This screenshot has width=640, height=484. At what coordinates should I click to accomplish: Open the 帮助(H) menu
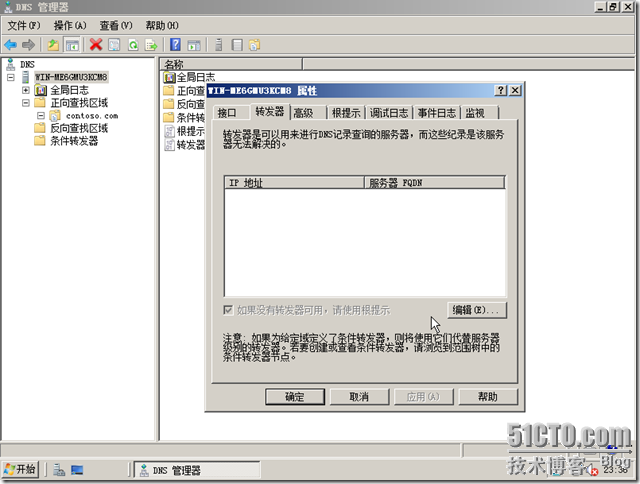162,25
